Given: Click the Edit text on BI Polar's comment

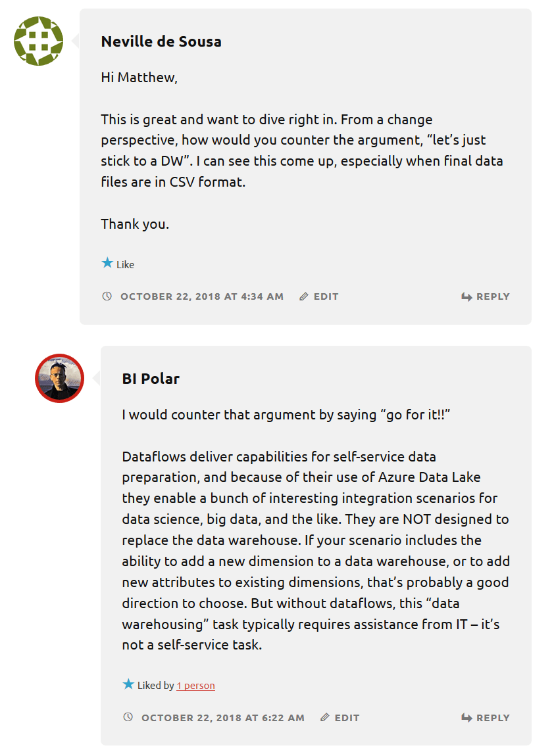Looking at the screenshot, I should pyautogui.click(x=347, y=718).
